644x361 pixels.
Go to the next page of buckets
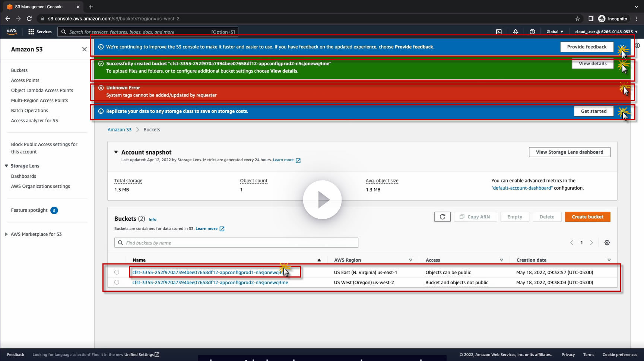tap(591, 243)
